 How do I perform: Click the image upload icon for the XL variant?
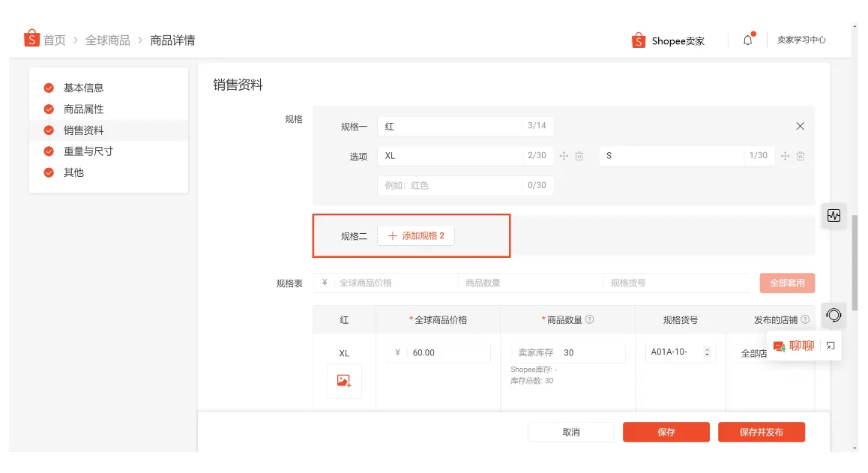[343, 381]
